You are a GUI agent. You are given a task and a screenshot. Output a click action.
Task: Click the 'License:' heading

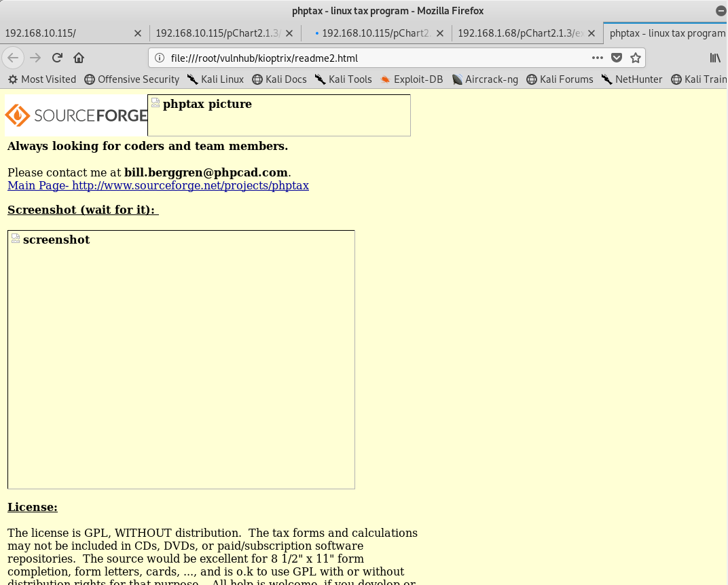(x=33, y=507)
